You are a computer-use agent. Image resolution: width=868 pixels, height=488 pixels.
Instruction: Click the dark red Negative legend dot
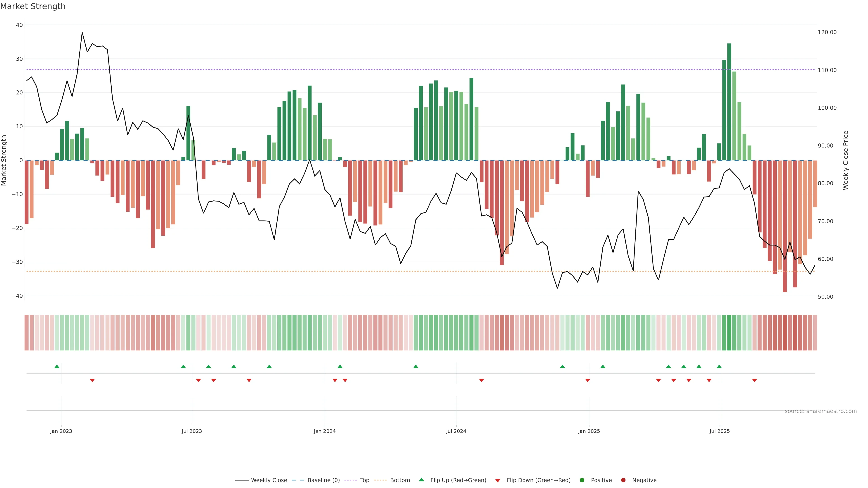pyautogui.click(x=623, y=480)
